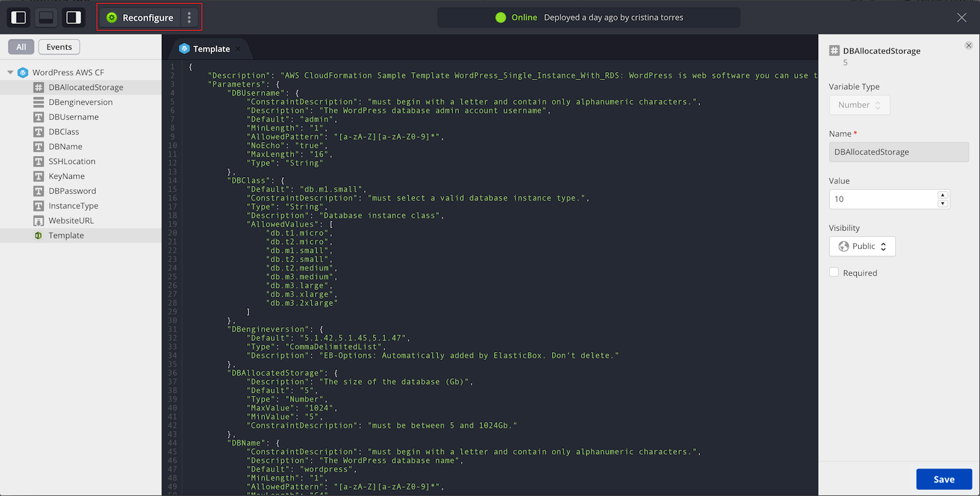Increase Value with the up stepper arrow
The image size is (980, 496).
point(943,195)
